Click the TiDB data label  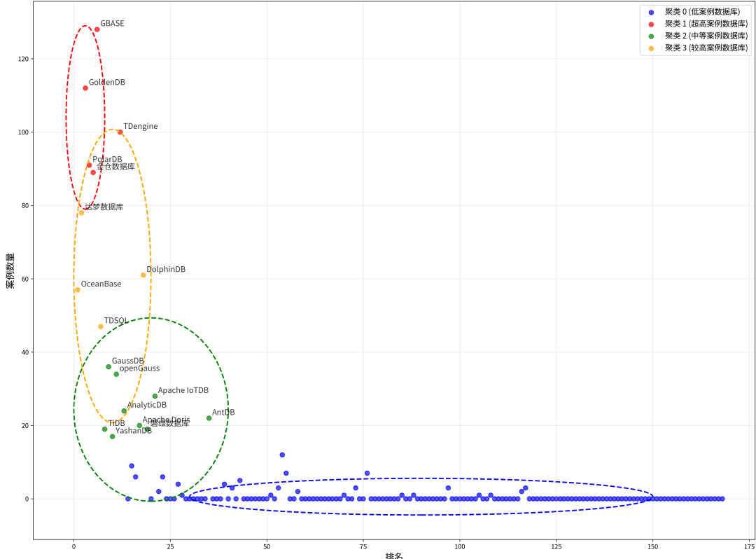(x=116, y=423)
